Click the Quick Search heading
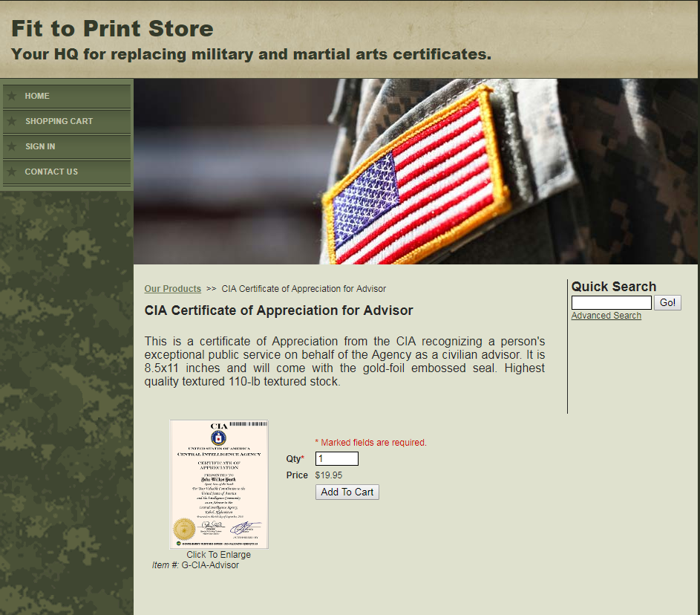The width and height of the screenshot is (700, 615). pyautogui.click(x=614, y=287)
